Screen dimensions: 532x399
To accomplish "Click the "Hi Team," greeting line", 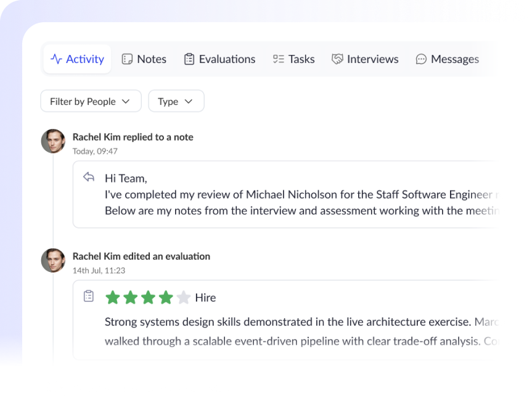I will (126, 178).
